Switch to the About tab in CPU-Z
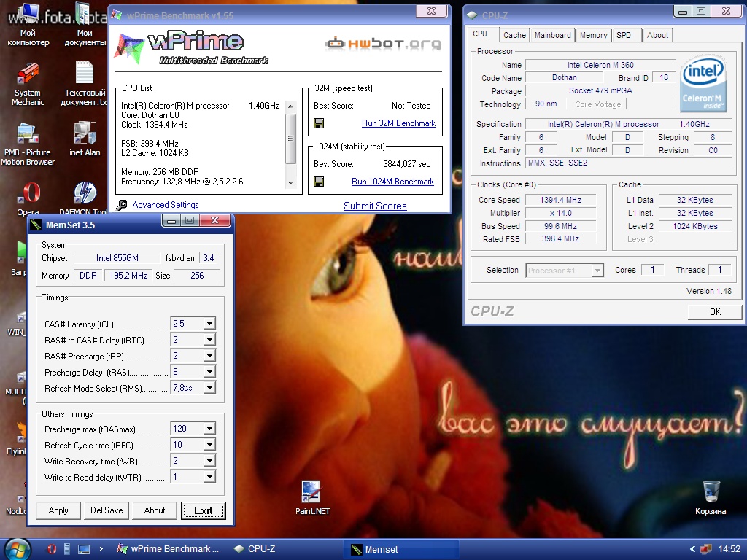747x560 pixels. 657,35
